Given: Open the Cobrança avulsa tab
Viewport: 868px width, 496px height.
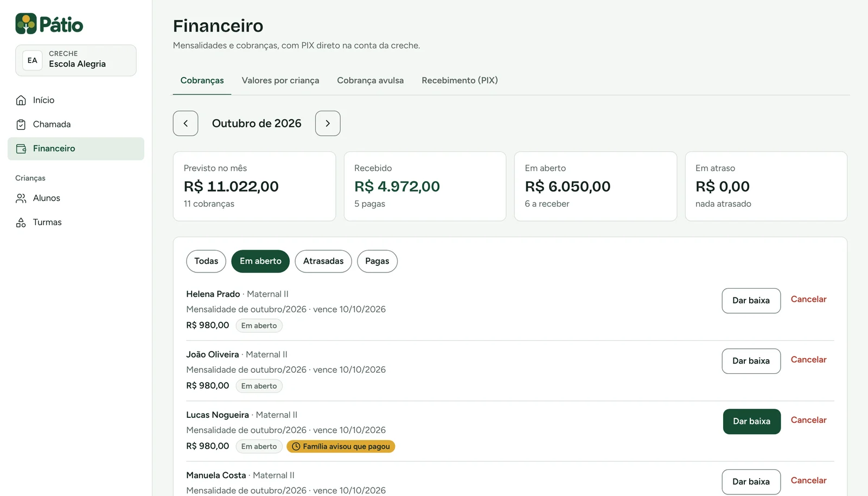Looking at the screenshot, I should [x=371, y=80].
